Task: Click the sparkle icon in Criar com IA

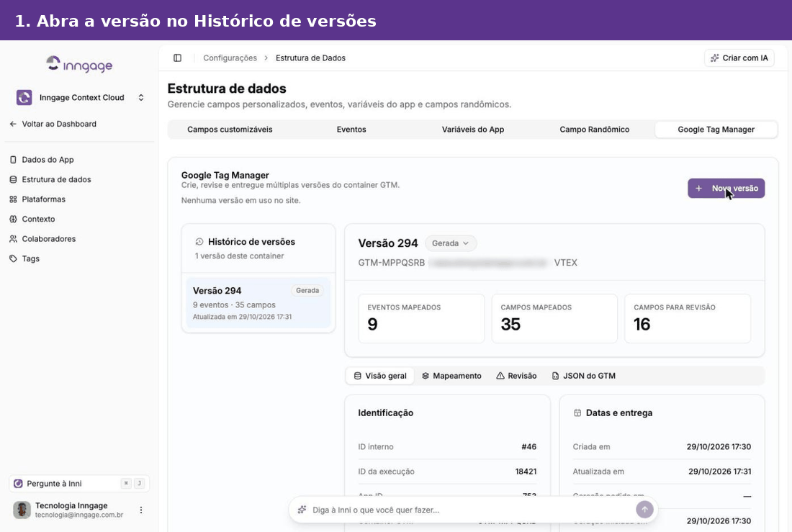Action: point(715,58)
